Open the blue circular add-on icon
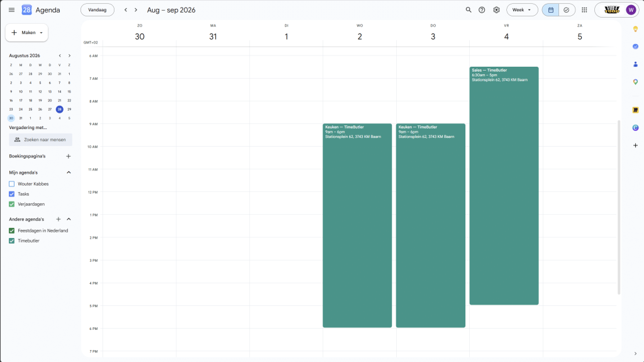The height and width of the screenshot is (362, 644). click(635, 128)
